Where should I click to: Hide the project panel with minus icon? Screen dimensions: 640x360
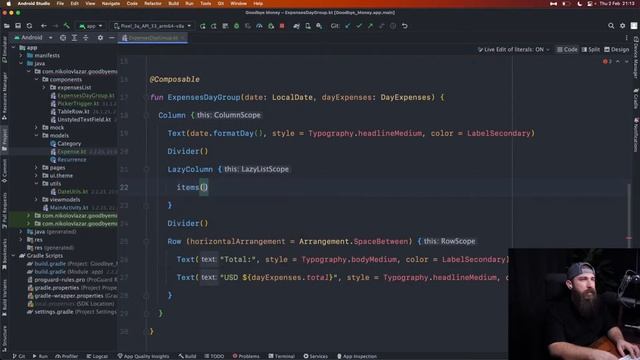(x=111, y=38)
